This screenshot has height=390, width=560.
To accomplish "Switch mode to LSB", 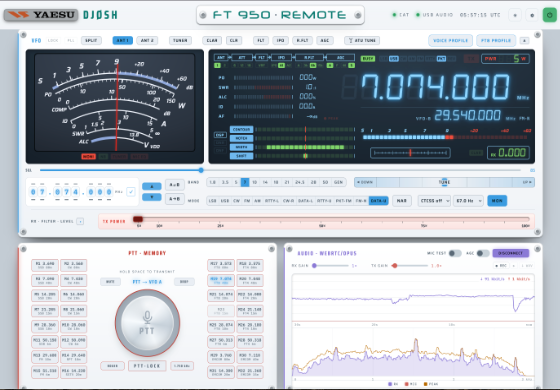I will tap(212, 201).
